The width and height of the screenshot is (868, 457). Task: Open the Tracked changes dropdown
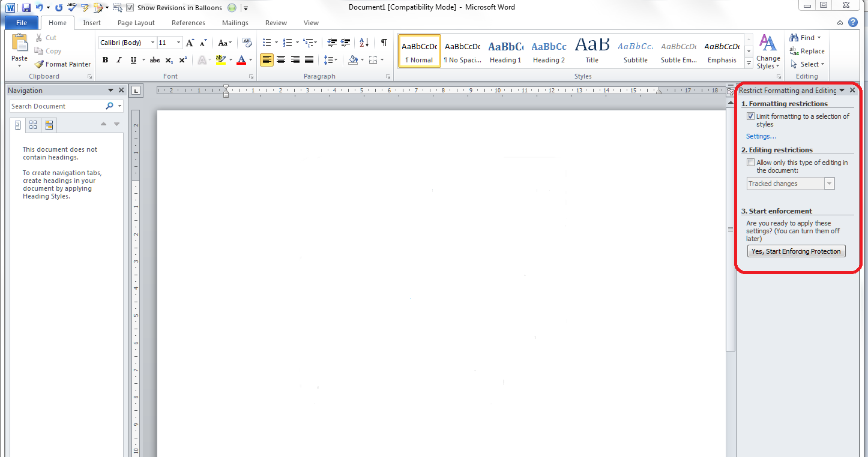click(x=829, y=184)
